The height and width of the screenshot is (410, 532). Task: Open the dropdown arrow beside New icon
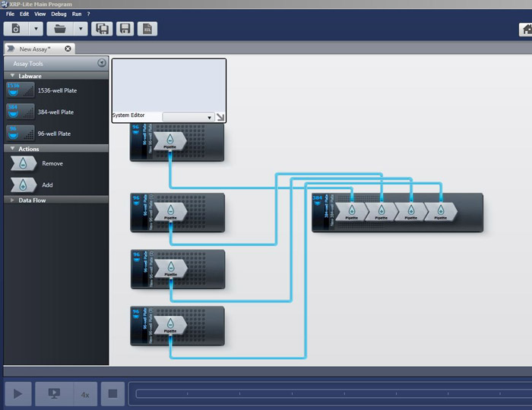(x=36, y=29)
